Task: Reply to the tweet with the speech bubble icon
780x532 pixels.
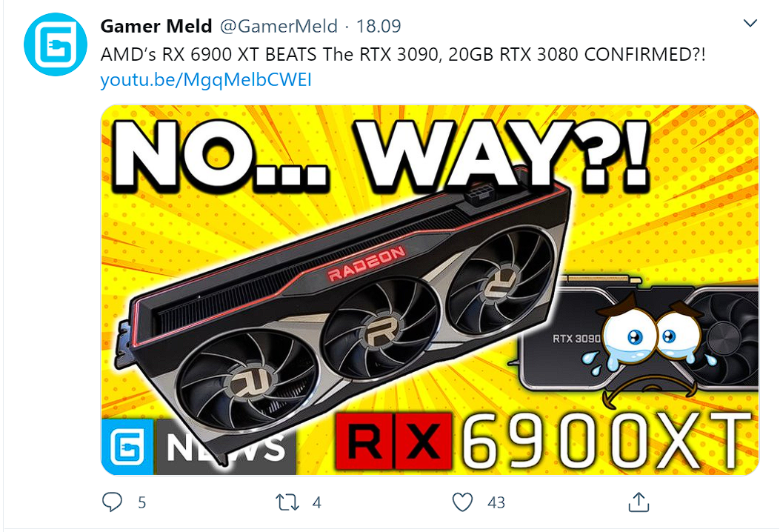Action: tap(112, 502)
